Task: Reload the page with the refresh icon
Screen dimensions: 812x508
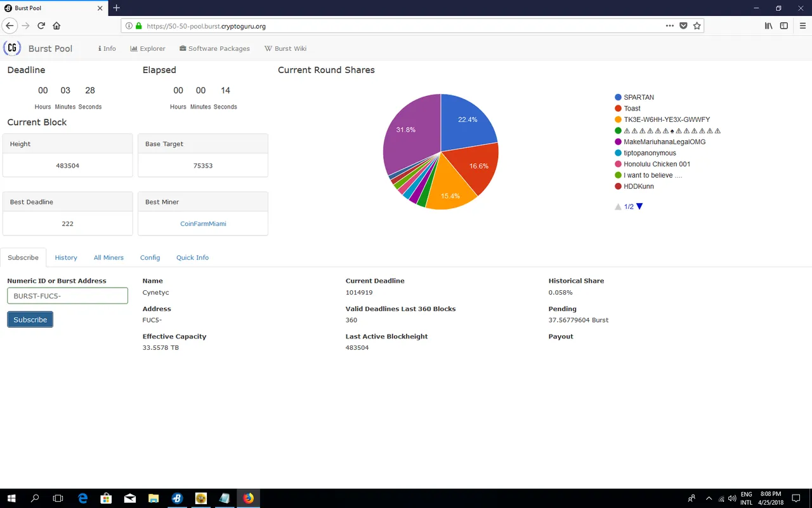Action: (41, 26)
